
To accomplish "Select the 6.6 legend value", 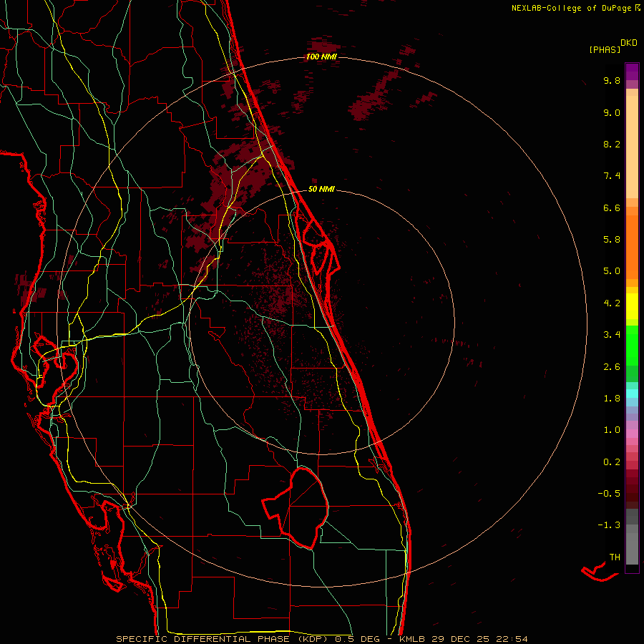I will tap(612, 208).
